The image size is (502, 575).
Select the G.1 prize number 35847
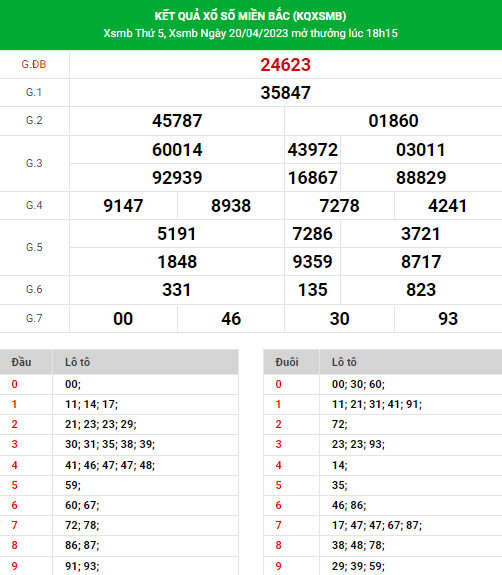point(285,93)
